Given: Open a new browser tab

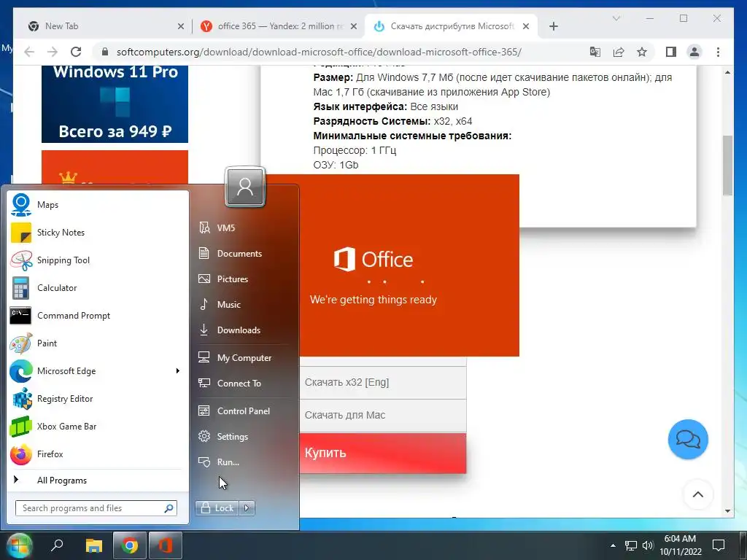Looking at the screenshot, I should [x=553, y=26].
